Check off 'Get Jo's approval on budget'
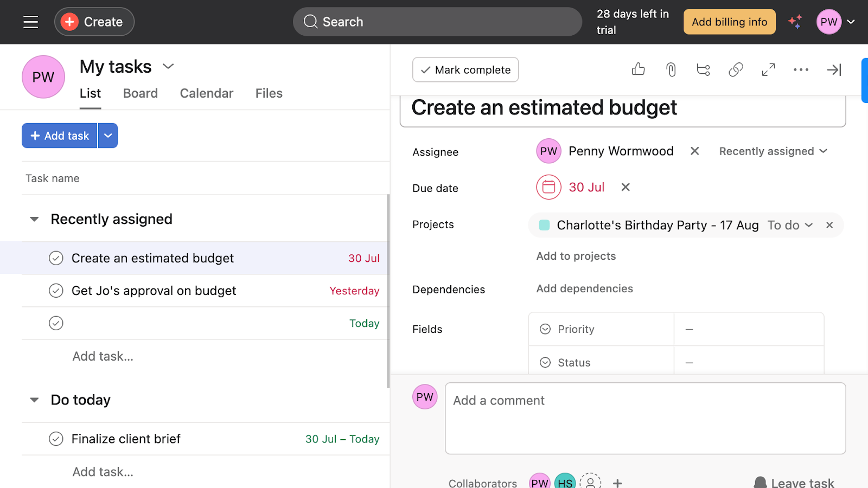Screen dimensions: 868x488 (x=56, y=291)
